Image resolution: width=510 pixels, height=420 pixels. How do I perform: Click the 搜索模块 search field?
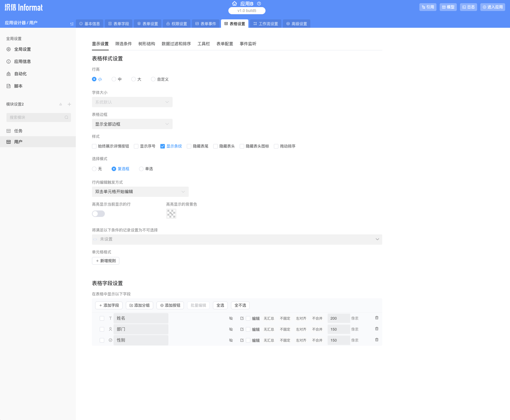(x=39, y=118)
